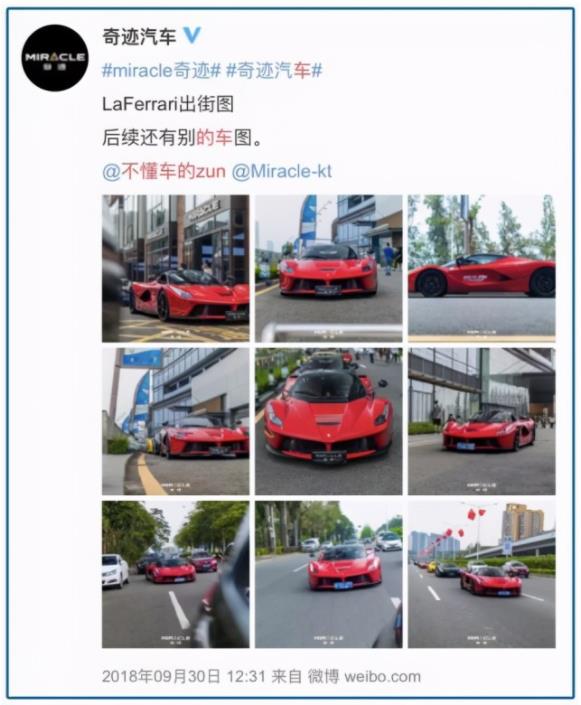
Task: Open the 奇迹汽车 account name
Action: [139, 36]
